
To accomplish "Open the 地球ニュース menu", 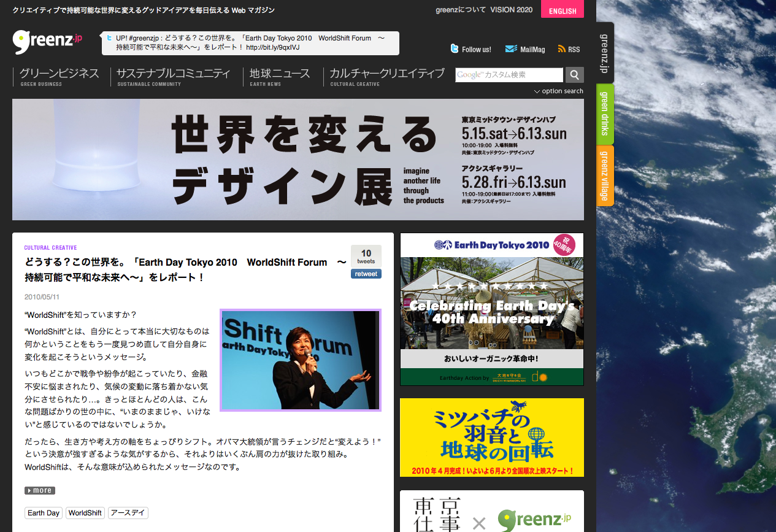I will [x=280, y=77].
